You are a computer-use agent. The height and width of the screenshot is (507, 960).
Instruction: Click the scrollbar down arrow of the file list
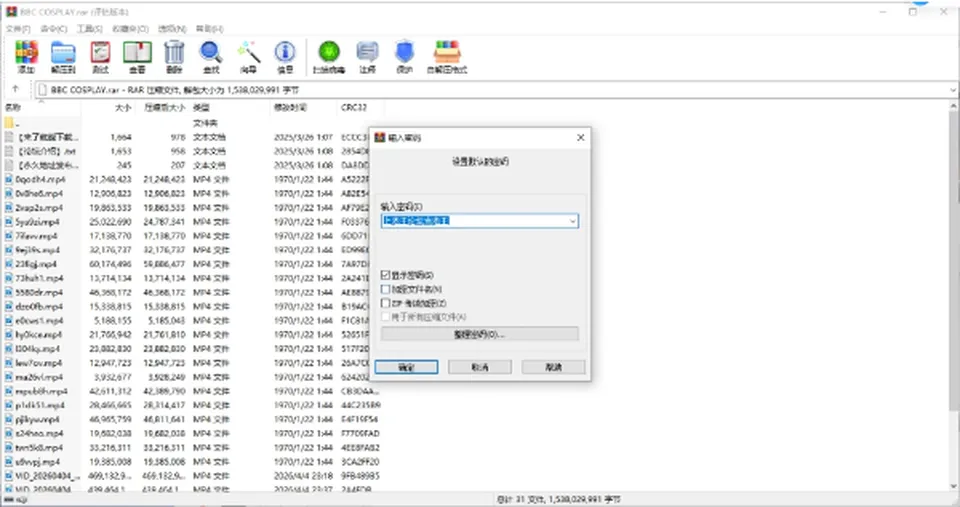(954, 487)
